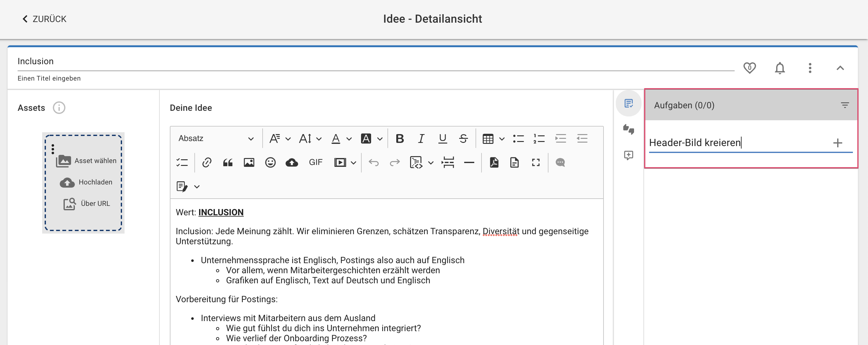Screen dimensions: 868x345
Task: Switch to the tasks sidebar tab
Action: [x=628, y=103]
